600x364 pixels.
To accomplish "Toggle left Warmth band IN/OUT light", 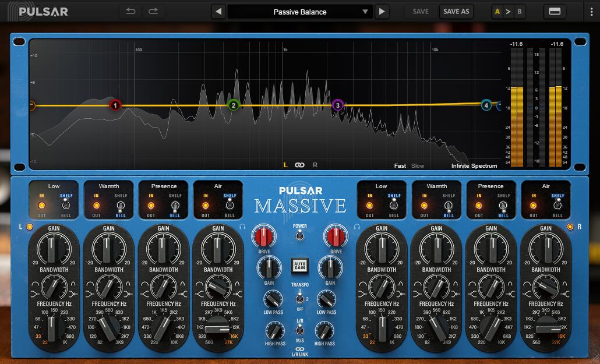I will click(x=96, y=206).
